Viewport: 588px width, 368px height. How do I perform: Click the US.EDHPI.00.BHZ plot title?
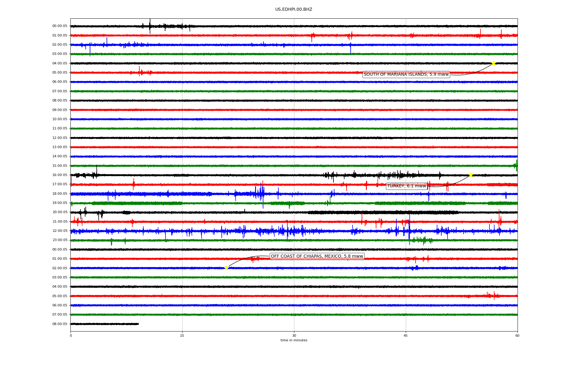click(294, 10)
